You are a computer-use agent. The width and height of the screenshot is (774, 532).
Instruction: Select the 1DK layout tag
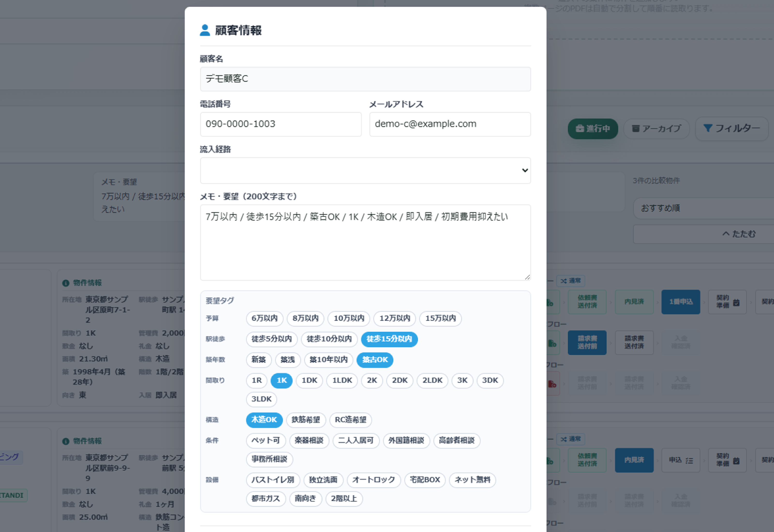[309, 380]
